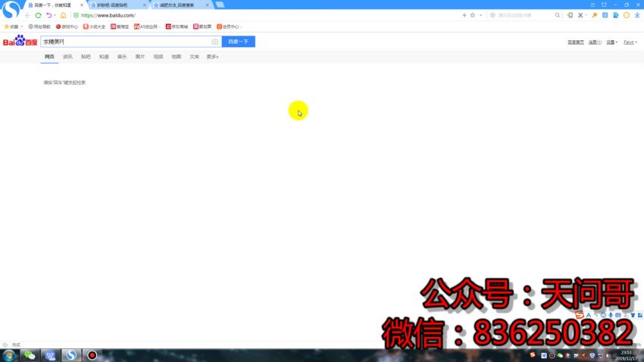Open the Windows Start menu
This screenshot has width=644, height=362.
[9, 355]
